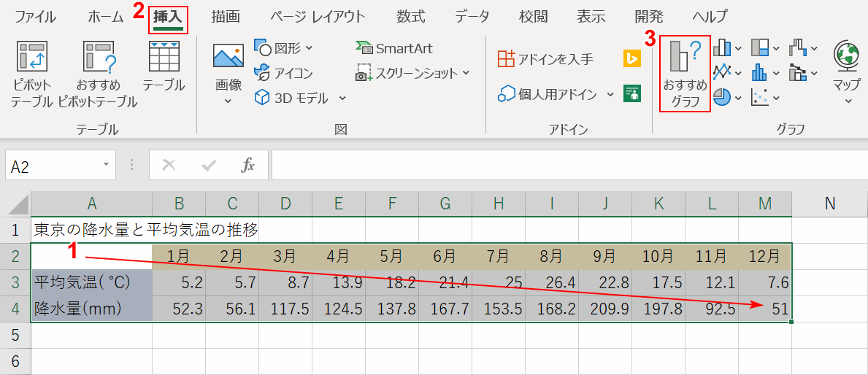The width and height of the screenshot is (868, 375).
Task: Click the hierarchy (treemap) chart icon
Action: point(760,48)
